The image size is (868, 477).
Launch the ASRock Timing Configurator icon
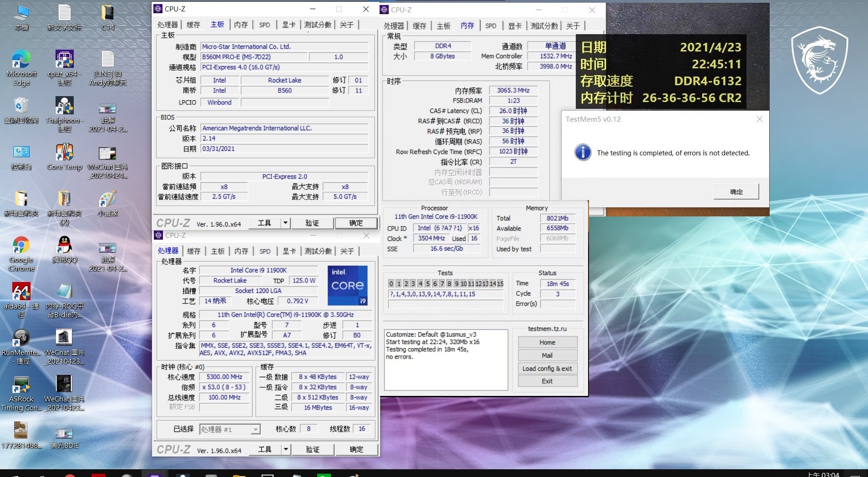21,394
